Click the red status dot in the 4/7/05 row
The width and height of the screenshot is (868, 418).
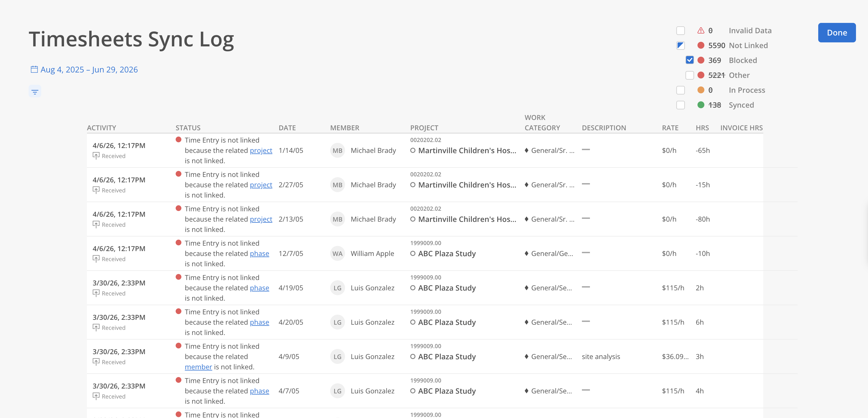coord(179,380)
